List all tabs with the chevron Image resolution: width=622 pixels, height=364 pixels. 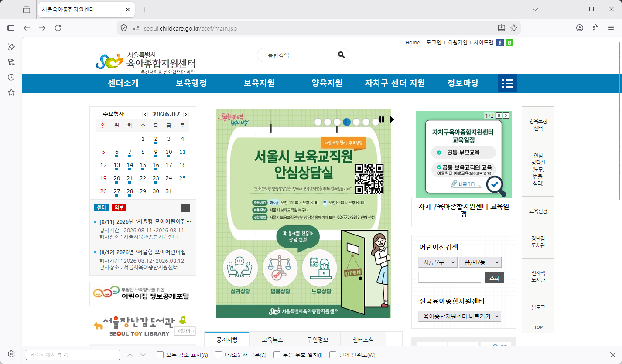click(x=535, y=9)
